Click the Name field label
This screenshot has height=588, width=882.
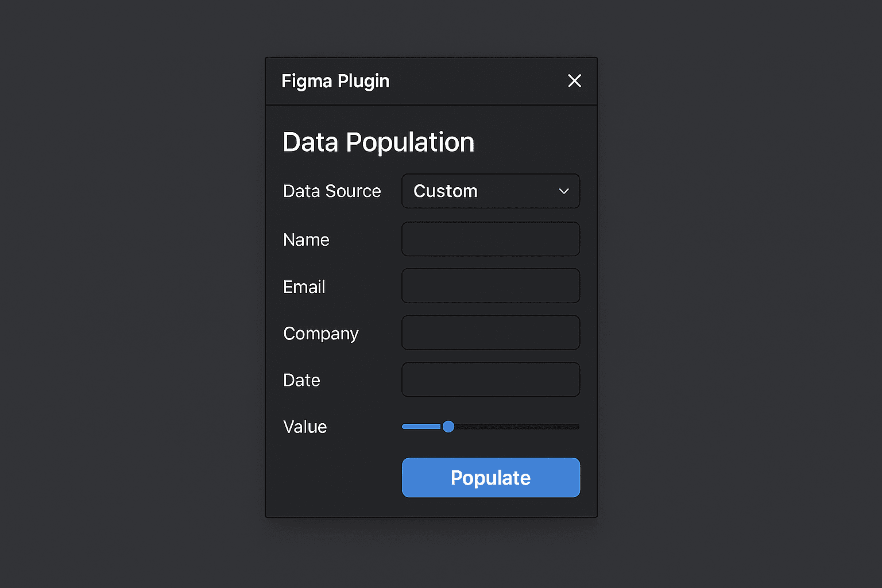click(x=306, y=240)
